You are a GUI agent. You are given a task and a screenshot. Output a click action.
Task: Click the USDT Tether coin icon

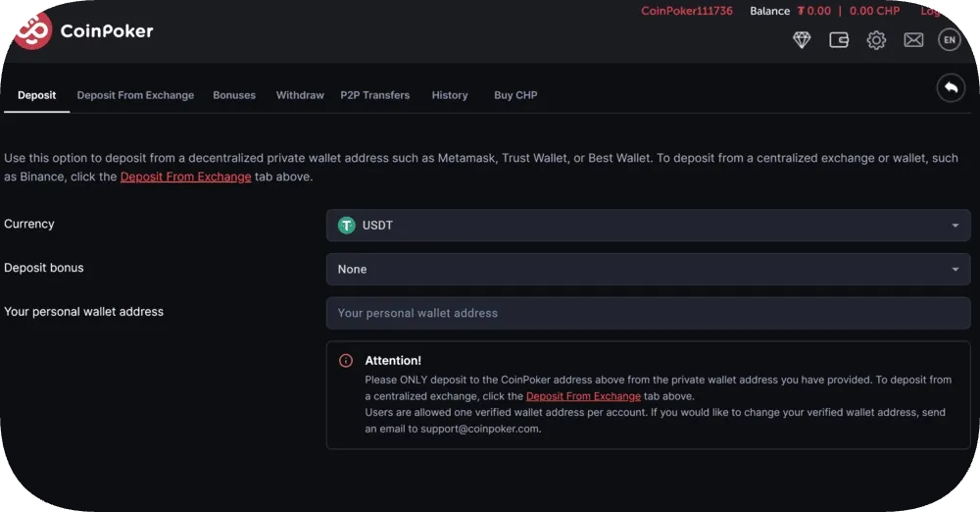[346, 226]
